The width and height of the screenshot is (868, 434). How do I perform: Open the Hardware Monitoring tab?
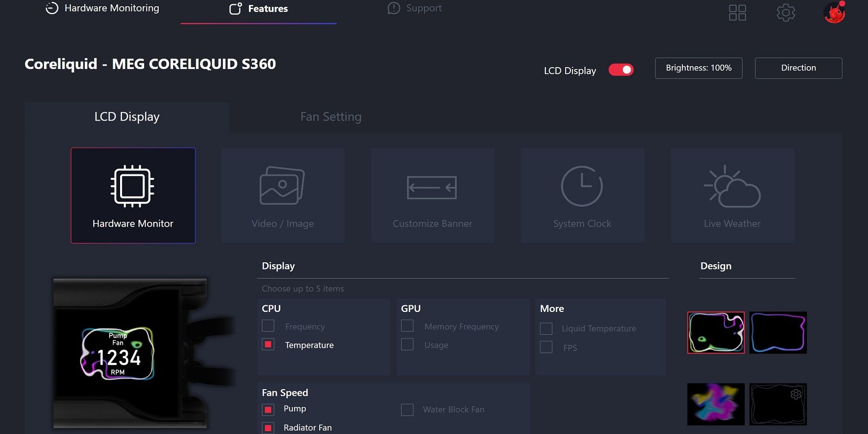102,8
